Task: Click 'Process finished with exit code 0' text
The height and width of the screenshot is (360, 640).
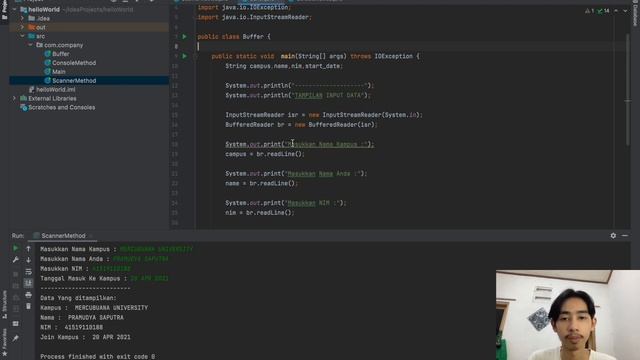Action: pos(98,356)
